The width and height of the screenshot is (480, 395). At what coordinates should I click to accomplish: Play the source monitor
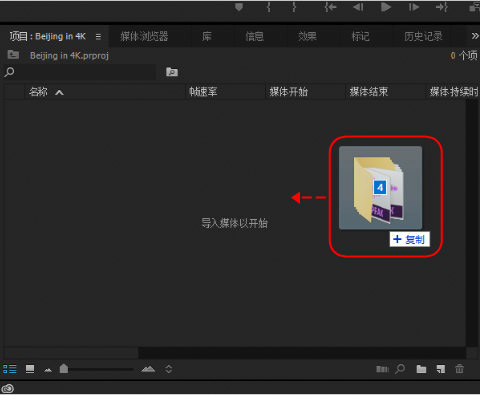386,7
